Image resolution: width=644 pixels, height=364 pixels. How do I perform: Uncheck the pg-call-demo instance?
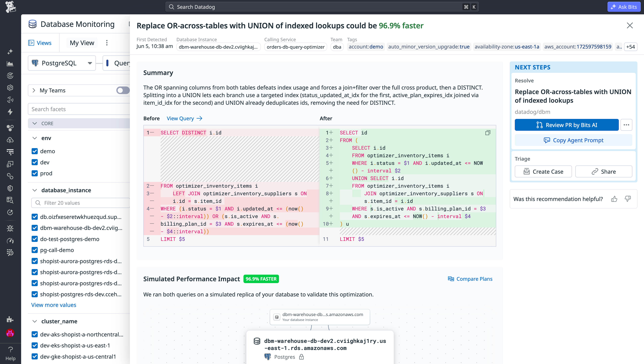tap(34, 250)
